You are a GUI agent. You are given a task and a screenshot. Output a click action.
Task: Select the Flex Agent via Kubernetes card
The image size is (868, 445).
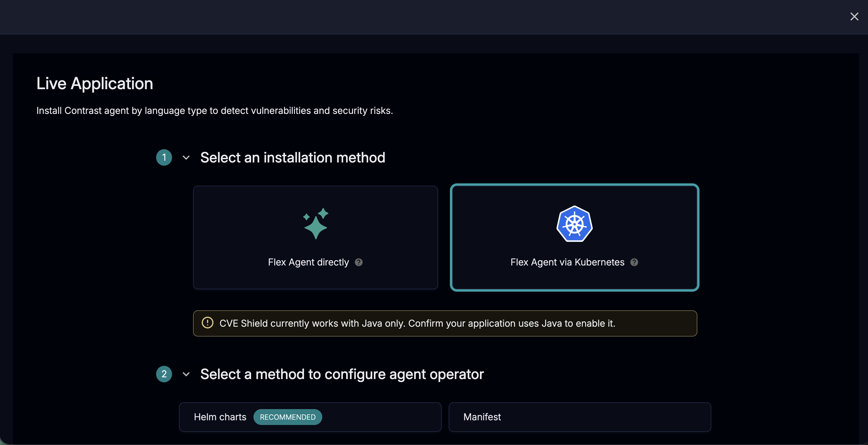574,237
